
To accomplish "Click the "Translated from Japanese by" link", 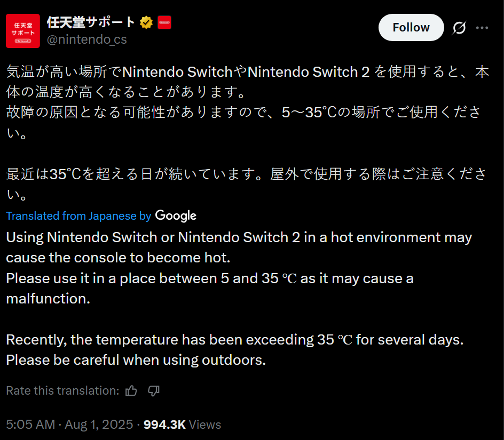I will (x=78, y=216).
